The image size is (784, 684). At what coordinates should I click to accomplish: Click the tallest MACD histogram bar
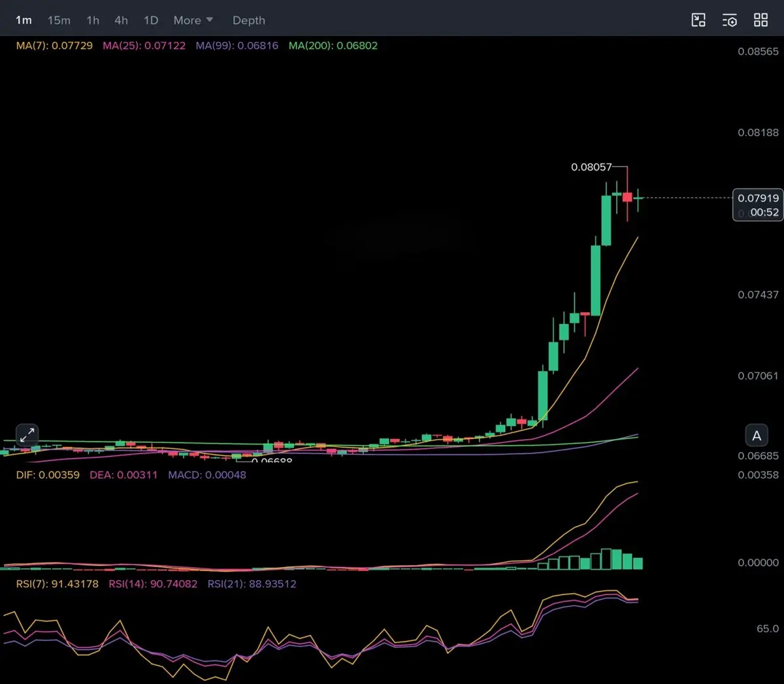tap(606, 559)
